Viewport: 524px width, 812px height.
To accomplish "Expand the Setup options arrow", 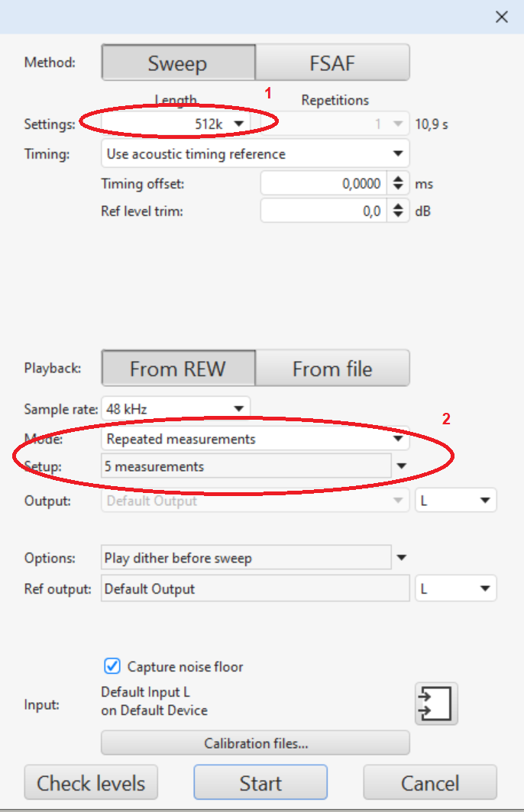I will point(402,466).
